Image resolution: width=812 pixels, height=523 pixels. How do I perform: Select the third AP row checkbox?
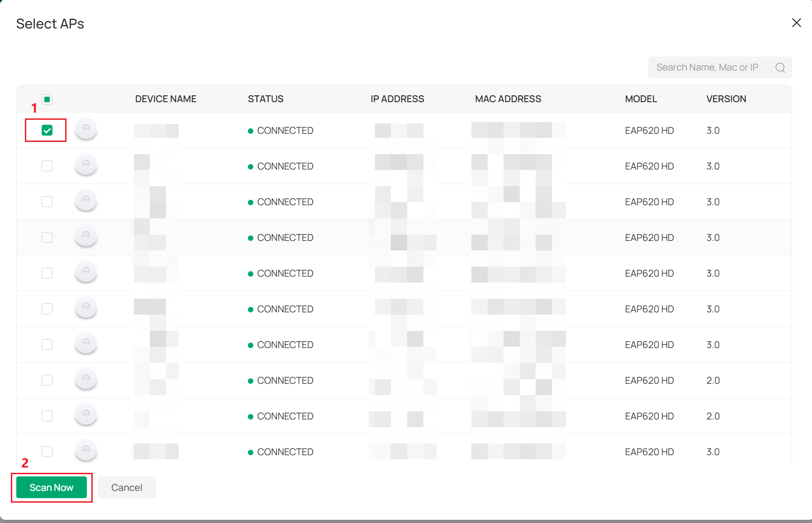(x=47, y=202)
